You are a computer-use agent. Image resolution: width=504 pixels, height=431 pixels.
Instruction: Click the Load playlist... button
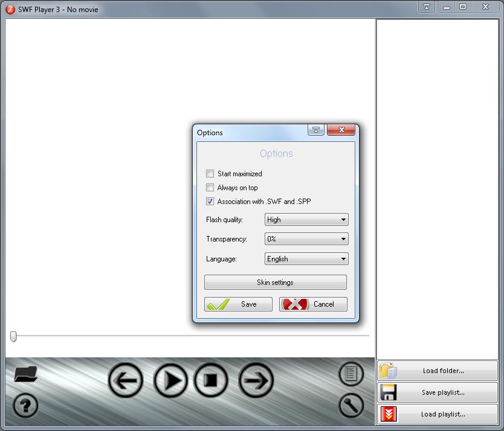coord(438,414)
